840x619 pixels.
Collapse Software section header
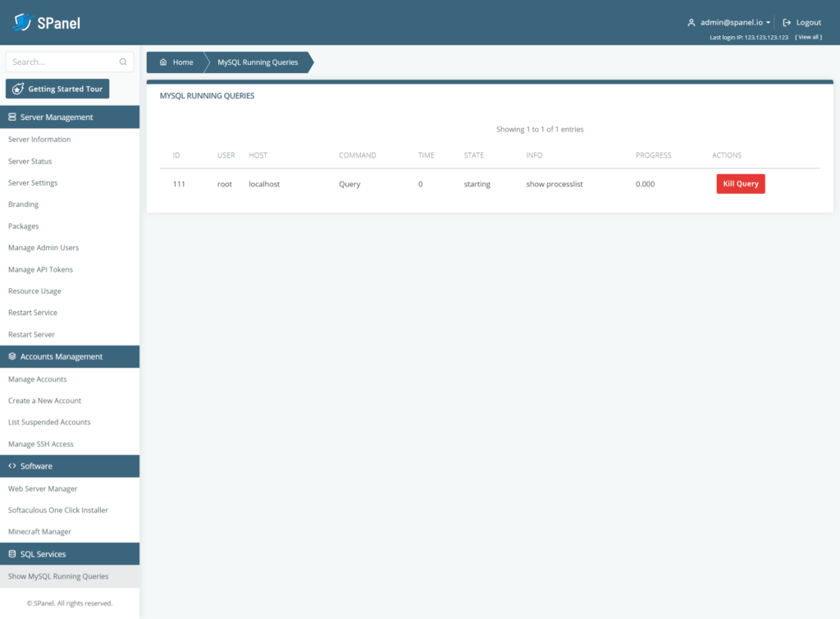point(70,466)
